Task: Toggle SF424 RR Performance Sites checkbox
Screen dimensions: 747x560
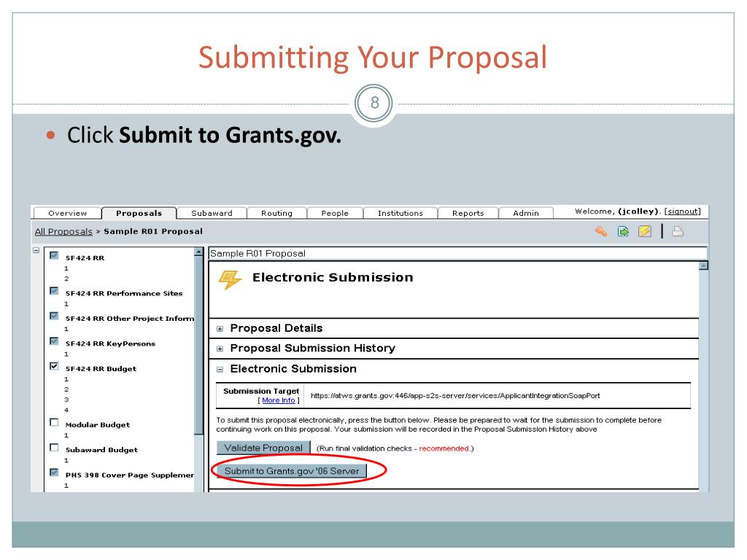Action: (54, 291)
